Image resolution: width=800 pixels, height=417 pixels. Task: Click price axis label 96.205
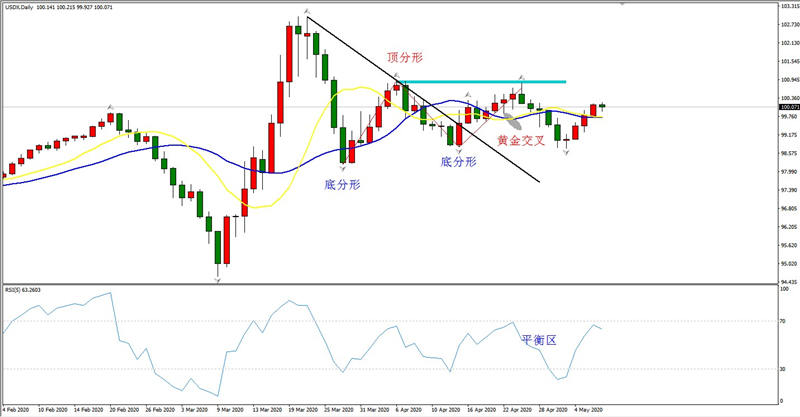788,227
